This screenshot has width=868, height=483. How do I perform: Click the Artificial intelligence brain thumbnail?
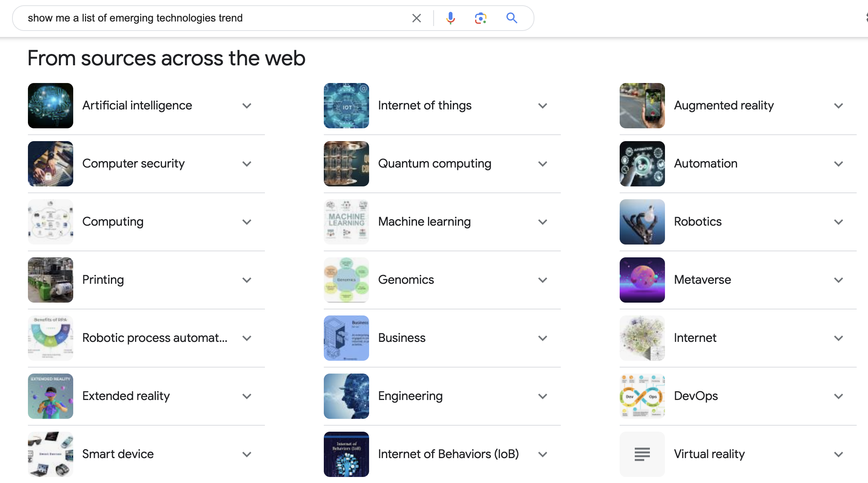click(x=51, y=106)
